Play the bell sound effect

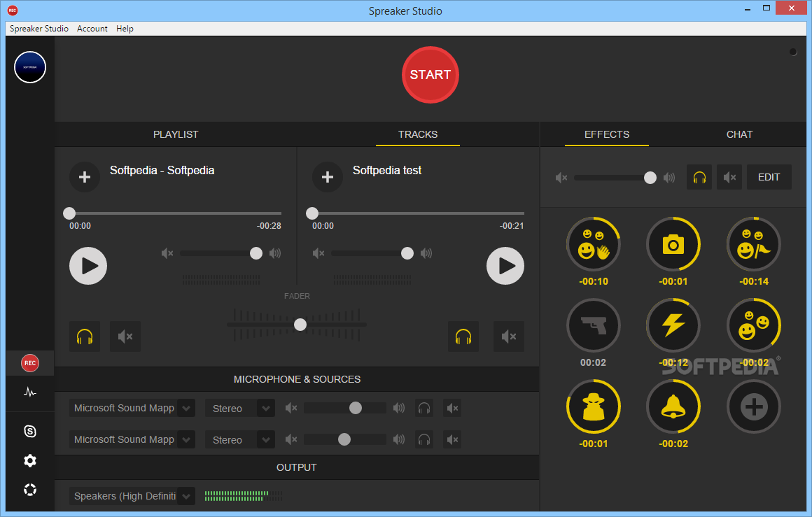pyautogui.click(x=673, y=406)
